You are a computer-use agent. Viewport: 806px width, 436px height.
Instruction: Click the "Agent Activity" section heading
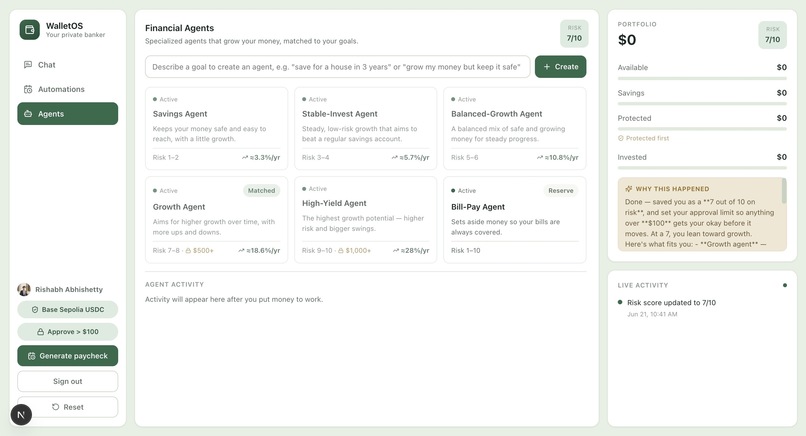pyautogui.click(x=174, y=284)
